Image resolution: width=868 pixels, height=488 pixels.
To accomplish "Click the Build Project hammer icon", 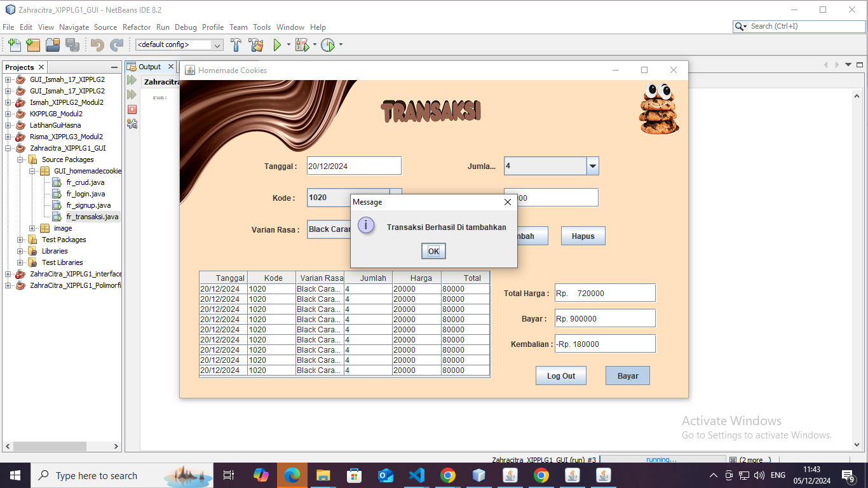I will [x=236, y=45].
